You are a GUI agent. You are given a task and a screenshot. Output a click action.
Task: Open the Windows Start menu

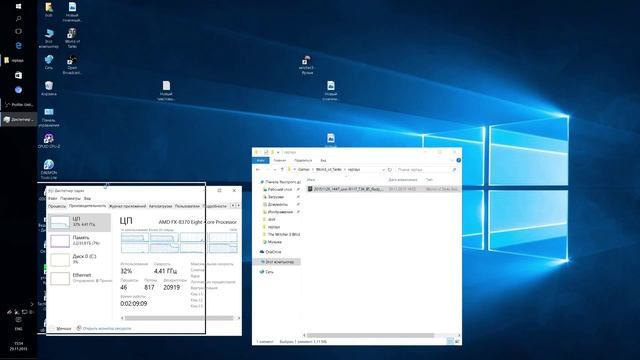[18, 6]
